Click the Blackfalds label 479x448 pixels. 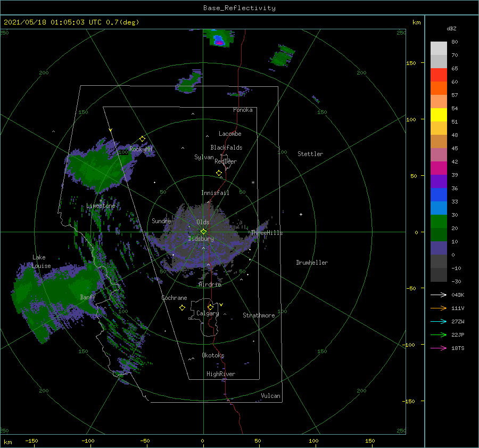(226, 148)
